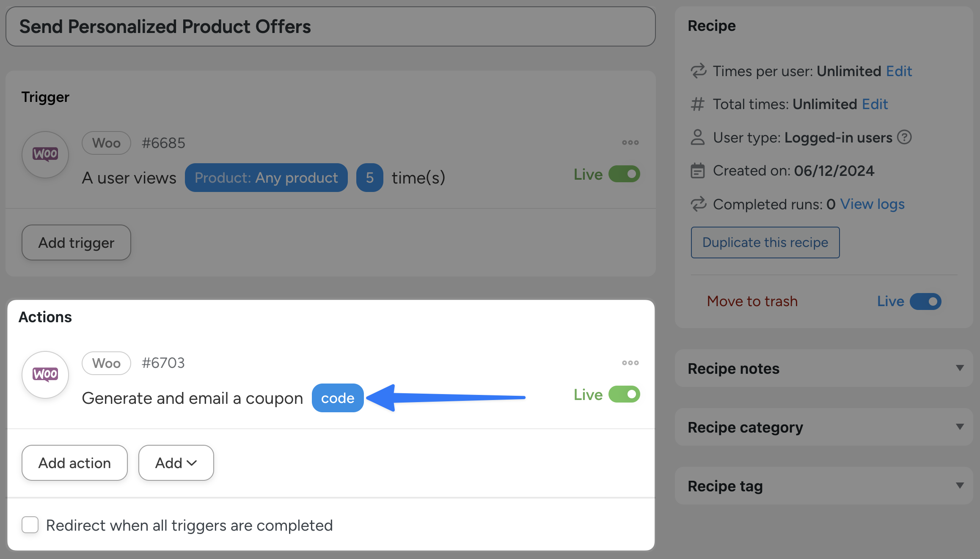Click the recipe title input field
Image resolution: width=980 pixels, height=559 pixels.
[x=330, y=27]
